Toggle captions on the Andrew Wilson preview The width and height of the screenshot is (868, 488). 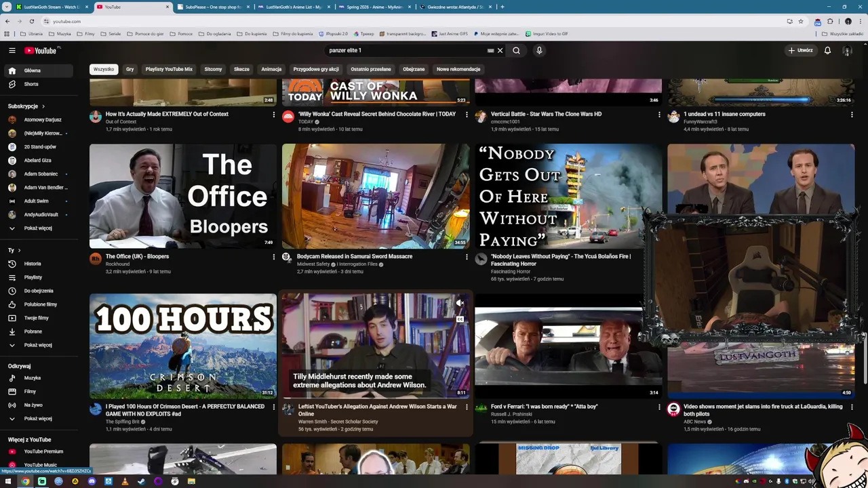[460, 319]
